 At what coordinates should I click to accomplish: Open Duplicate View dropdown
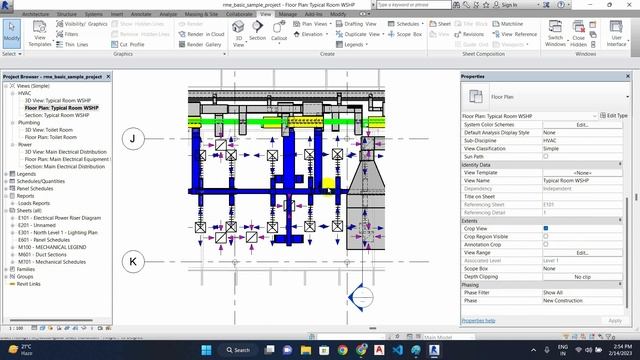pyautogui.click(x=360, y=34)
